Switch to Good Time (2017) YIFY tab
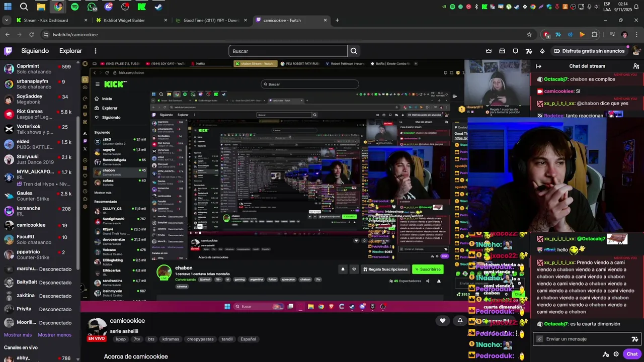Screen dimensions: 644x362 pos(212,20)
